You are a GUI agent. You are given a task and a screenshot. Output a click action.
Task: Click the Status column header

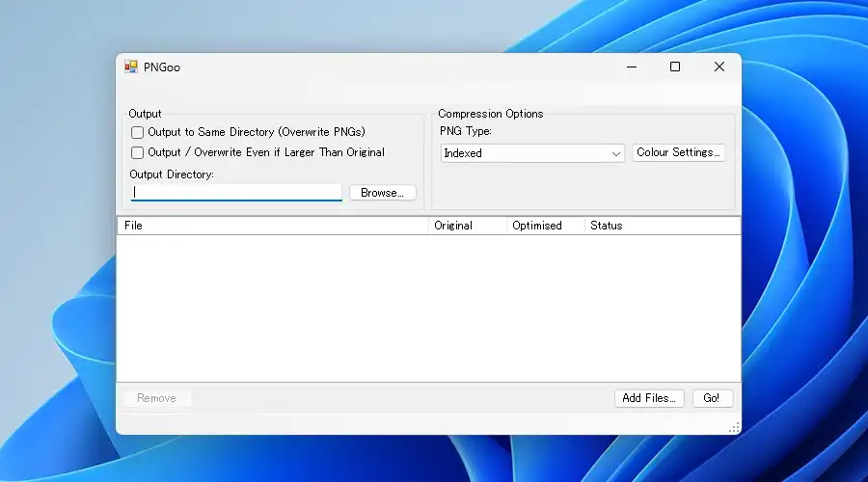pos(663,226)
